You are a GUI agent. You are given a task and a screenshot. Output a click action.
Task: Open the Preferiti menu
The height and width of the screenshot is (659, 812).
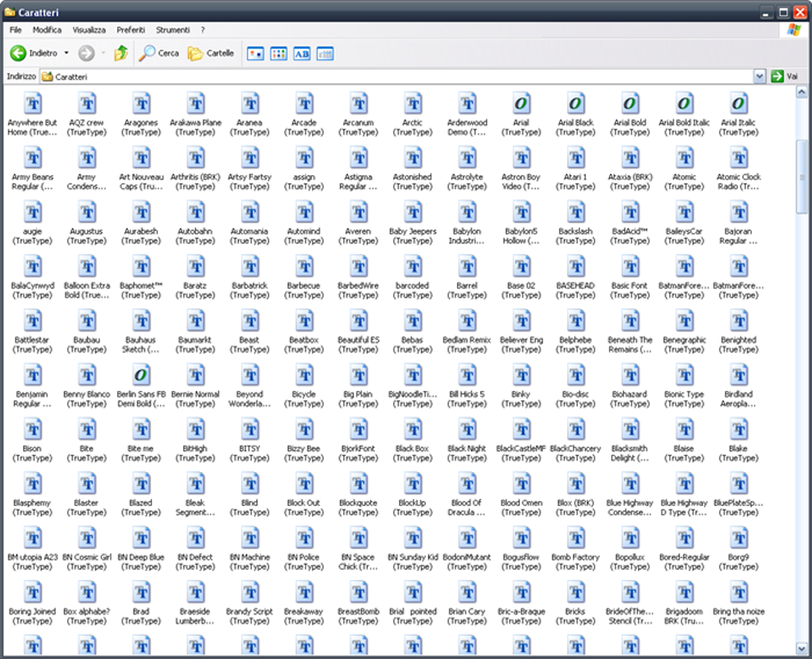point(131,30)
